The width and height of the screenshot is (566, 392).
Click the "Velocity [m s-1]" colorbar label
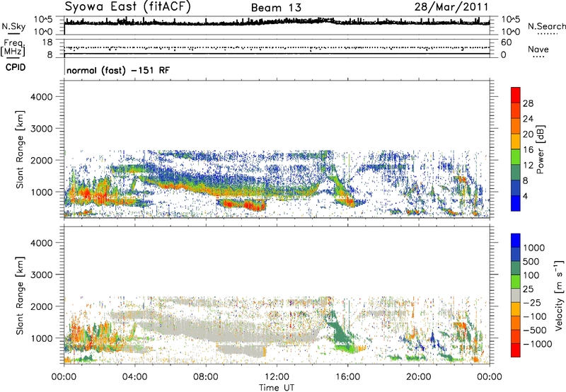tap(558, 295)
